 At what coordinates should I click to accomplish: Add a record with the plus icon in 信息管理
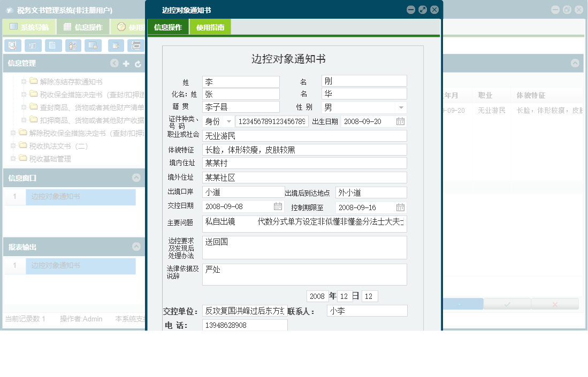(x=126, y=63)
